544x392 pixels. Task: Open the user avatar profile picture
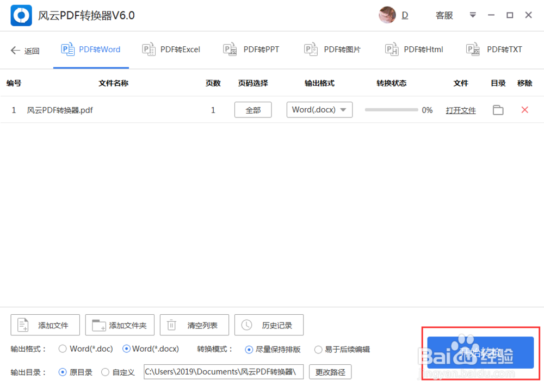coord(387,15)
